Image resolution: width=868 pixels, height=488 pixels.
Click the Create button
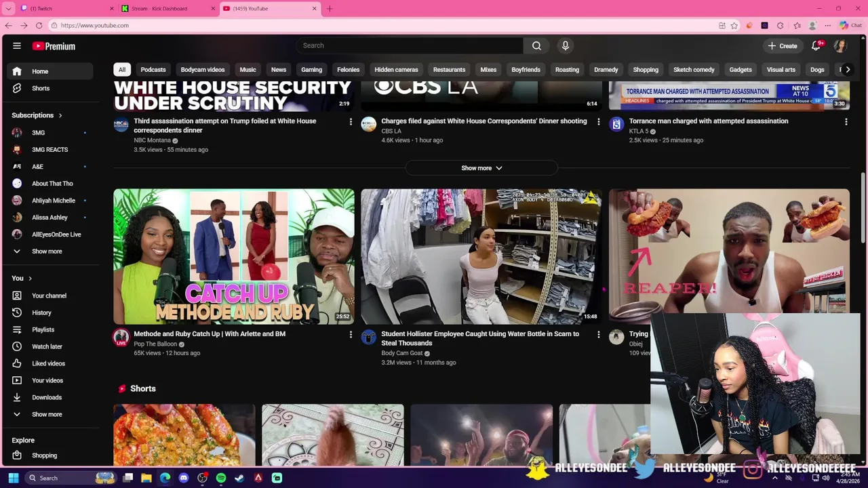pos(783,45)
